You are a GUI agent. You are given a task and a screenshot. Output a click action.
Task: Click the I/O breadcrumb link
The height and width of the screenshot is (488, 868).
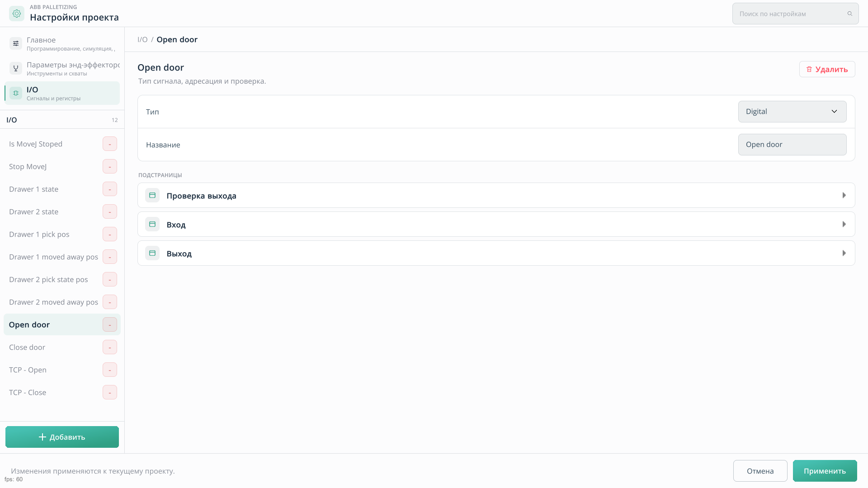coord(142,39)
